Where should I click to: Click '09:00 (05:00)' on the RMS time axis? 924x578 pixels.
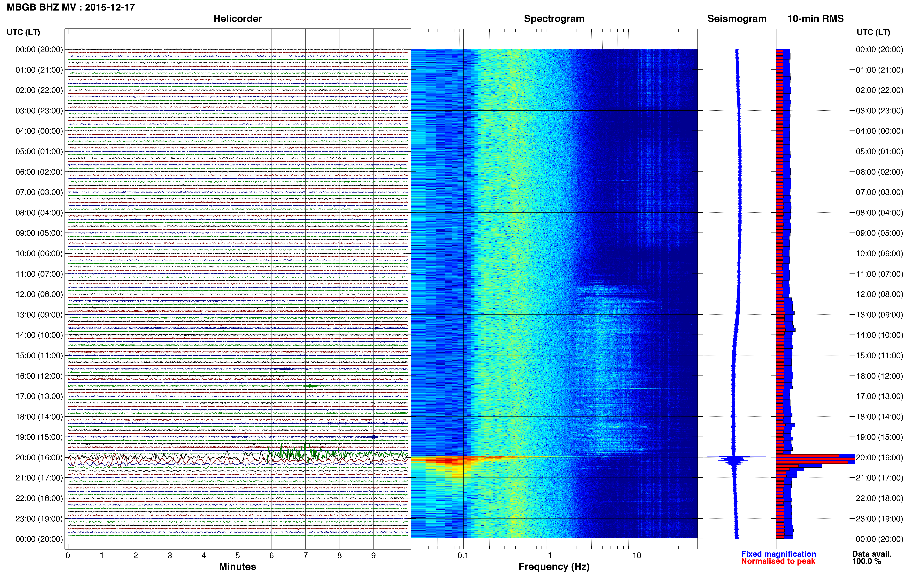tap(879, 233)
